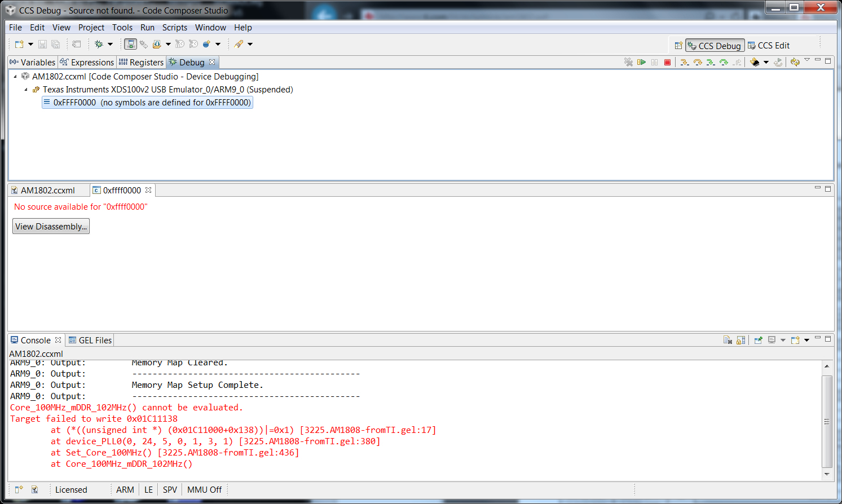Image resolution: width=842 pixels, height=504 pixels.
Task: Switch to the CCS Edit perspective
Action: [x=769, y=46]
